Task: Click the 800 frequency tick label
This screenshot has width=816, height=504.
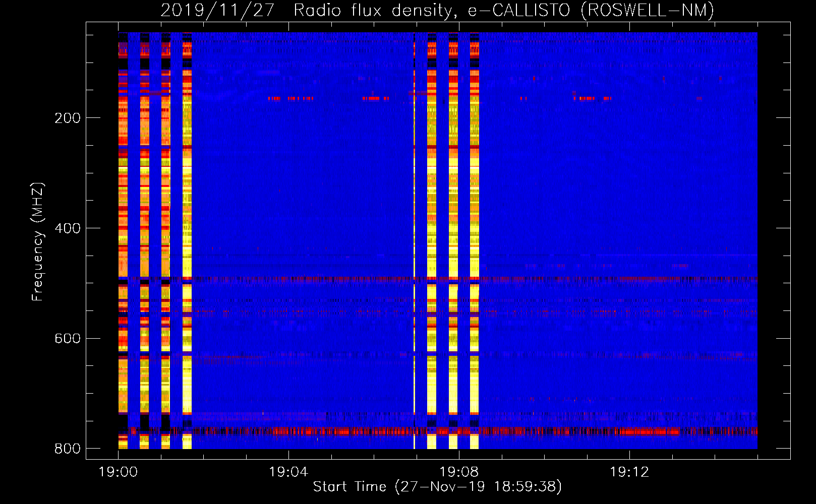Action: coord(68,449)
